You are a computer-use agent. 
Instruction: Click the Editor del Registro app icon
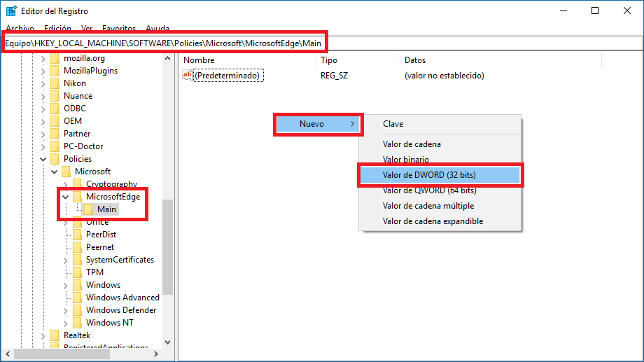(11, 11)
